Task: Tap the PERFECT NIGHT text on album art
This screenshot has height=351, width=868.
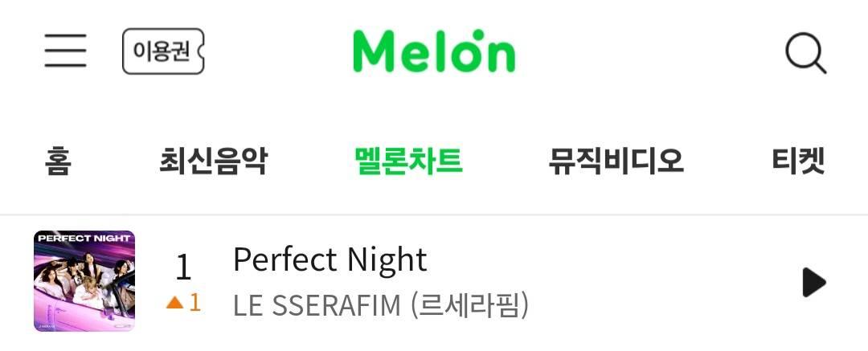Action: [84, 239]
